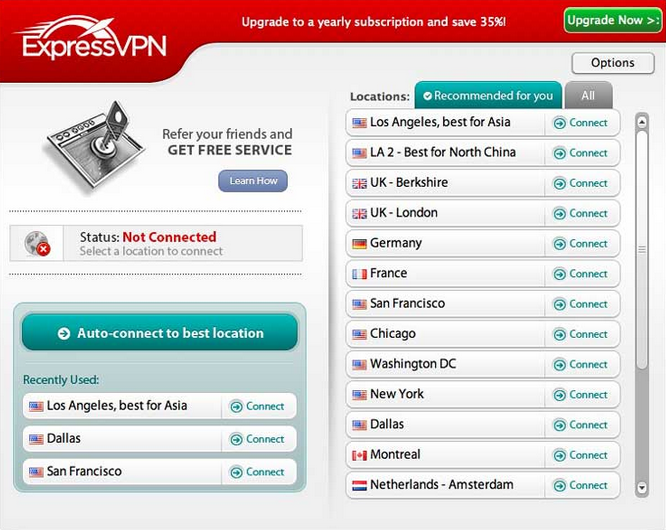Click the Germany flag icon
This screenshot has height=530, width=666.
coord(359,243)
